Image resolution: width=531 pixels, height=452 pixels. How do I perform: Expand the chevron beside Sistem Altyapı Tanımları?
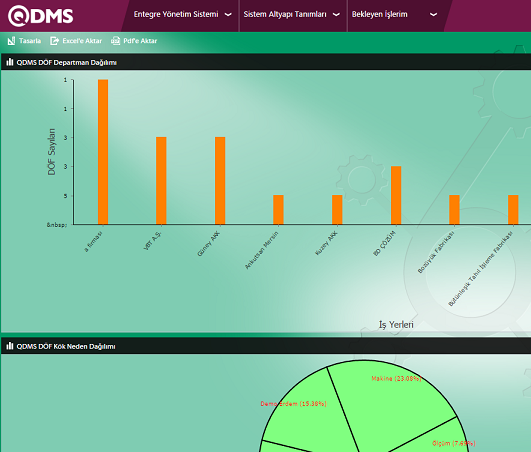336,15
